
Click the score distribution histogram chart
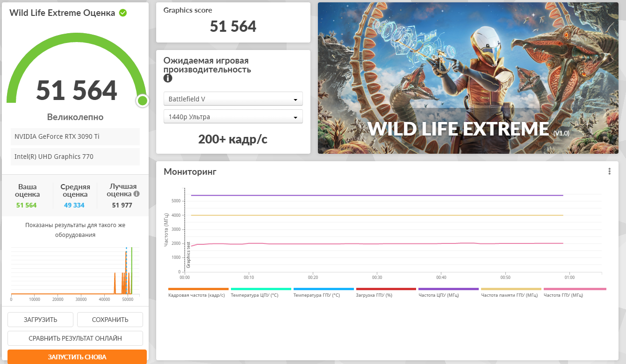tap(75, 273)
